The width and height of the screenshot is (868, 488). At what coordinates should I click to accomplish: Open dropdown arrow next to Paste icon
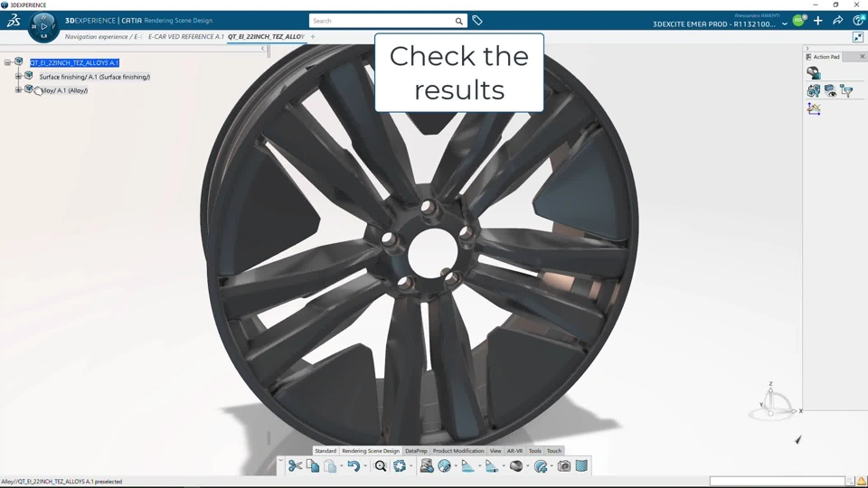341,466
